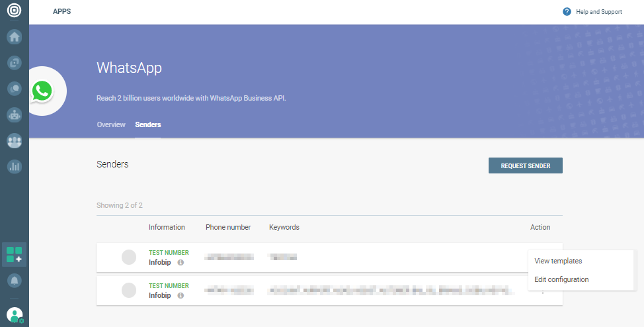
Task: Click the Help and Support question icon
Action: [x=567, y=12]
